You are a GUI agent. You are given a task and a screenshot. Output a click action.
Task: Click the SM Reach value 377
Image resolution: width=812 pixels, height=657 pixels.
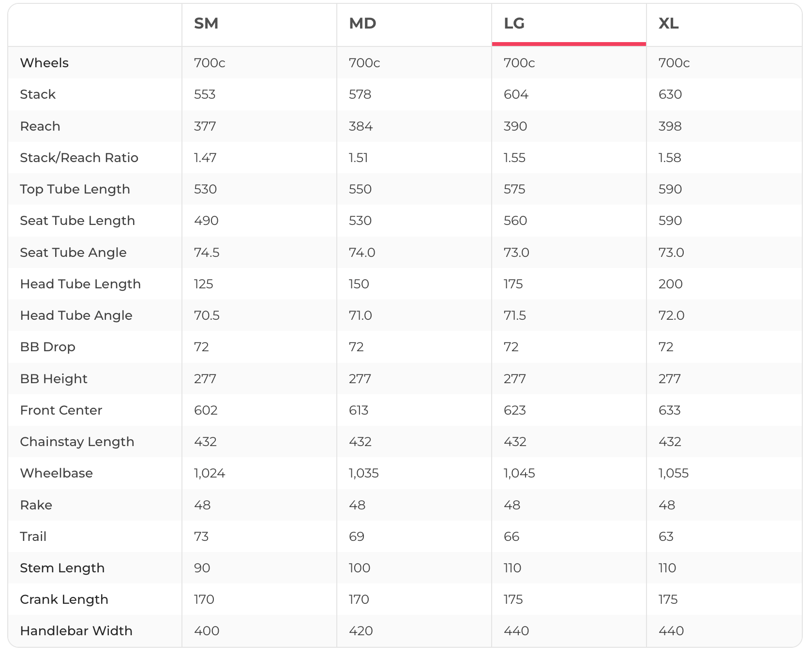[x=205, y=126]
